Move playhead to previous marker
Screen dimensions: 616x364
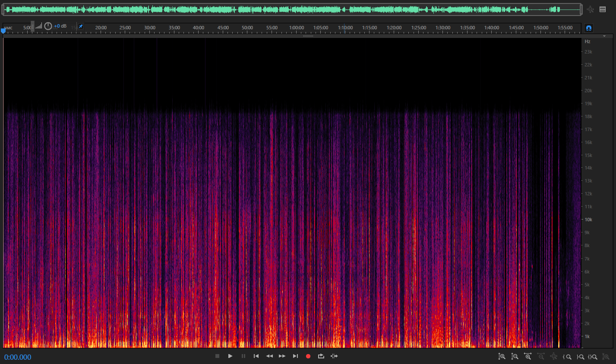256,356
